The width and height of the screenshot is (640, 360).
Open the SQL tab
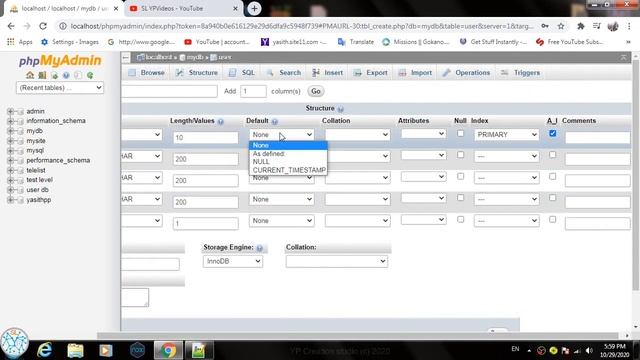point(242,73)
